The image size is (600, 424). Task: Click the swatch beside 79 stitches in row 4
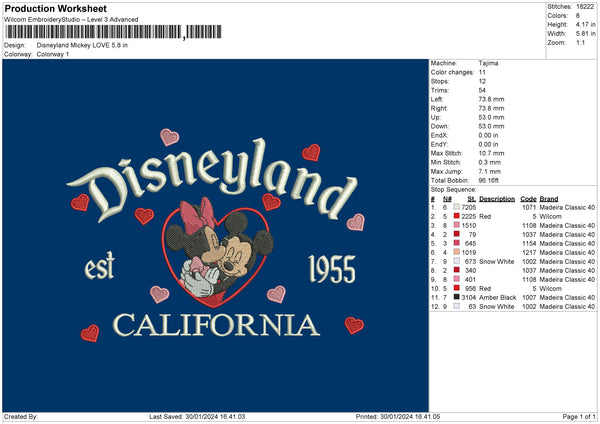click(457, 234)
